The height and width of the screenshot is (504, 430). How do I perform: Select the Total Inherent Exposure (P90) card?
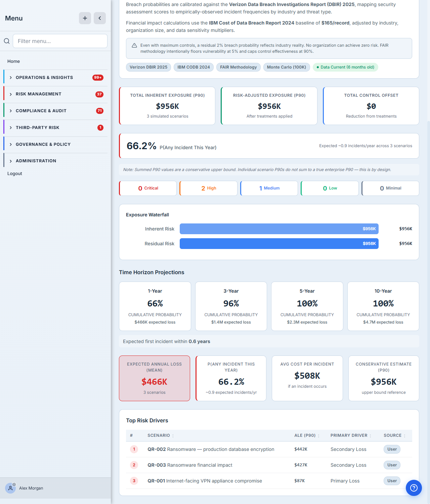(167, 106)
